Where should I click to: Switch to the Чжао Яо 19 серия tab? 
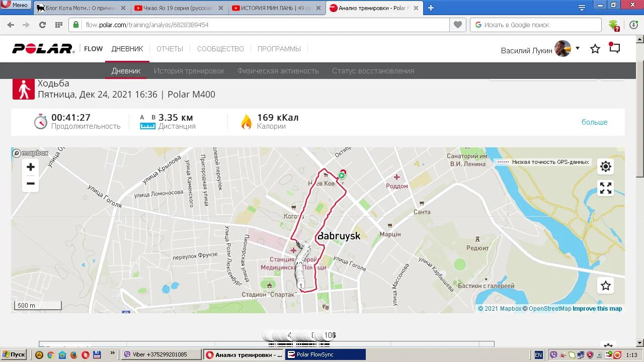(179, 8)
